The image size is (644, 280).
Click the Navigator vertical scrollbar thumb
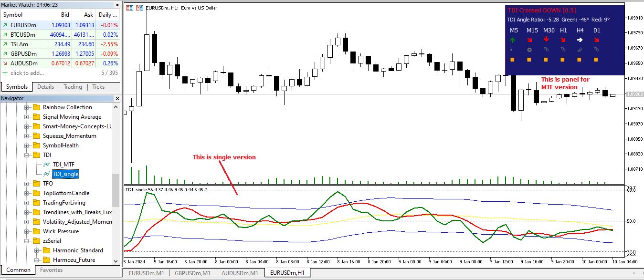click(x=116, y=190)
